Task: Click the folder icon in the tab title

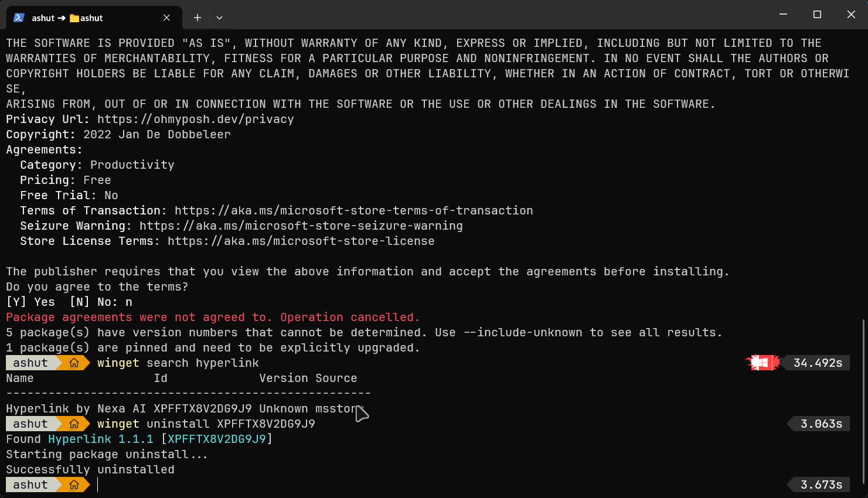Action: click(74, 18)
